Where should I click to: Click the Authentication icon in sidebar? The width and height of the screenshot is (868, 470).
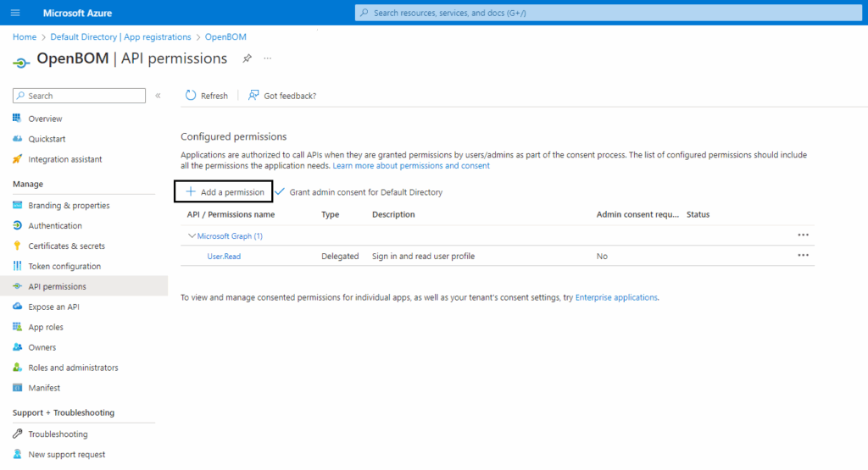click(17, 225)
